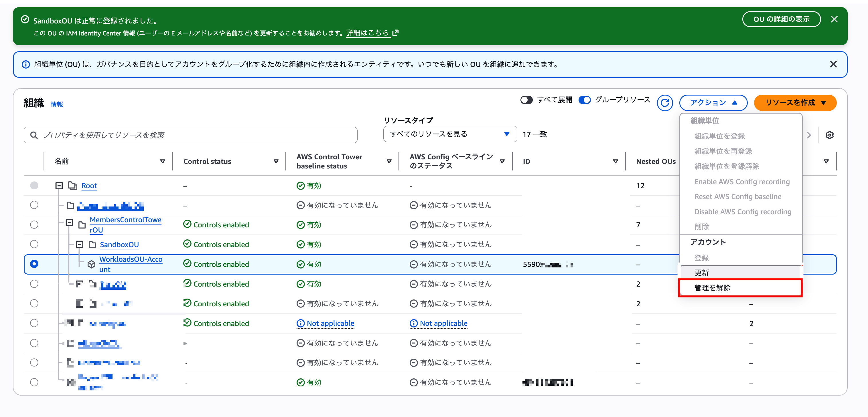Screen dimensions: 868x417
Task: Enable the すべて展開 toggle
Action: [526, 100]
